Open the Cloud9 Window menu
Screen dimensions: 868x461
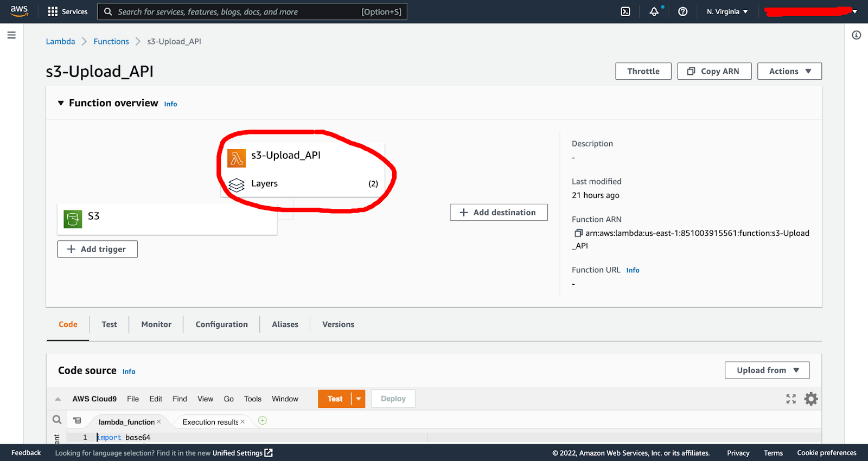(285, 399)
